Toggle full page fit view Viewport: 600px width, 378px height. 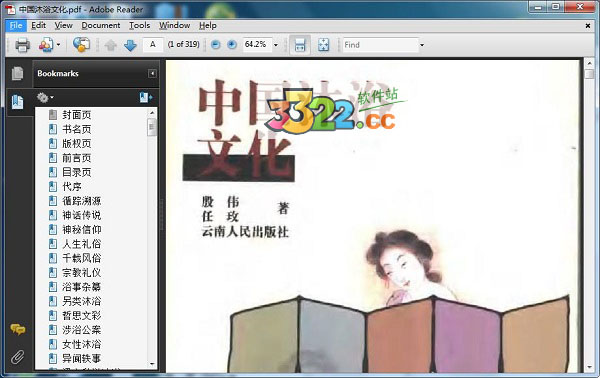324,45
